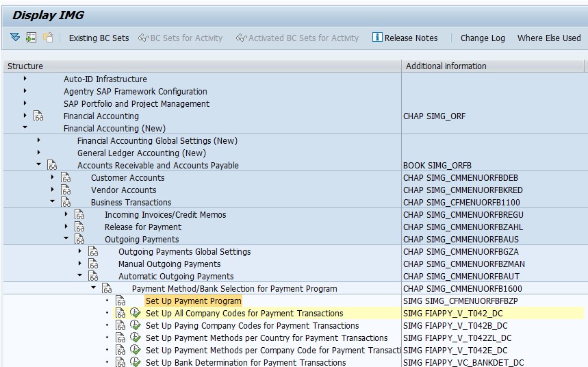The width and height of the screenshot is (588, 367).
Task: Open documentation icon for Outgoing Payments
Action: click(x=79, y=239)
